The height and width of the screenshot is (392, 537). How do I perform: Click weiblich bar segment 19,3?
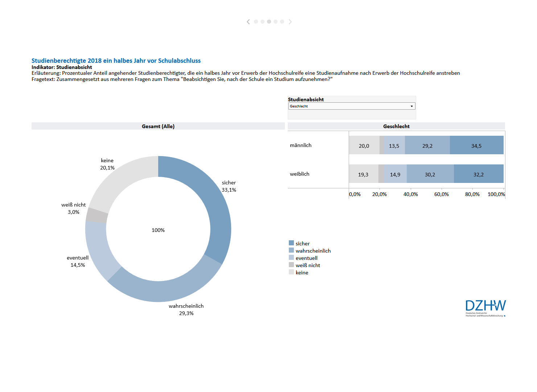click(364, 174)
